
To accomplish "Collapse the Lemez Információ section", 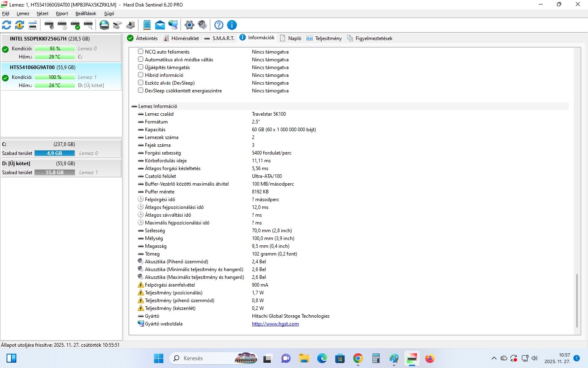I will coord(134,106).
